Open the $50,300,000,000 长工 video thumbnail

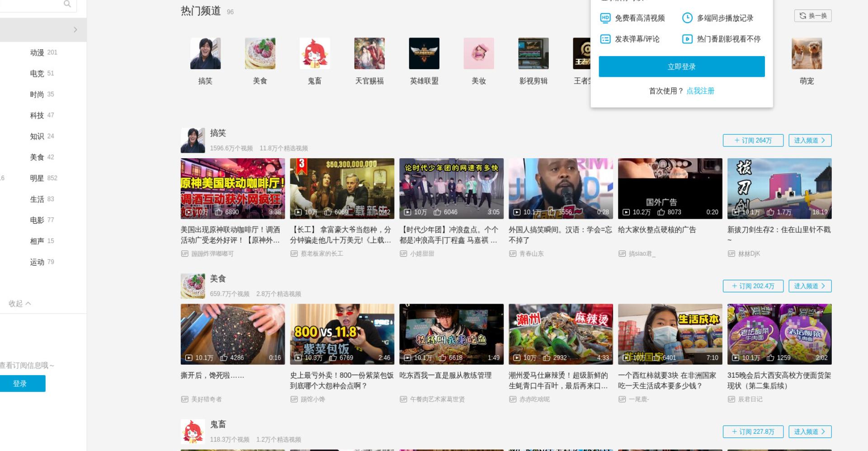(342, 188)
